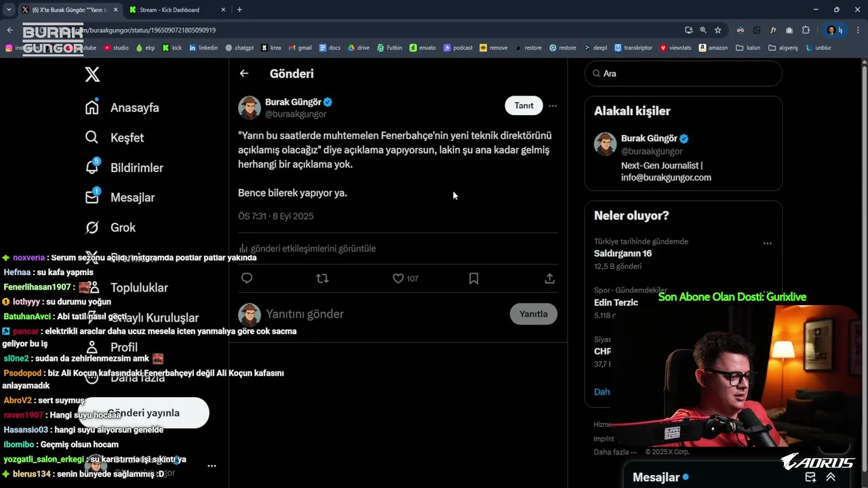Open the Chrome three-dot menu
The height and width of the screenshot is (488, 868).
pyautogui.click(x=859, y=30)
